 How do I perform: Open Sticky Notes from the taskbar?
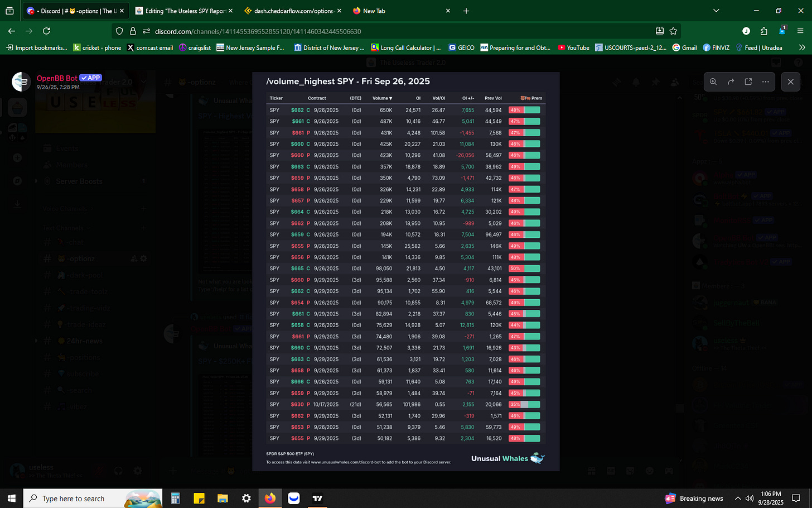pos(199,499)
